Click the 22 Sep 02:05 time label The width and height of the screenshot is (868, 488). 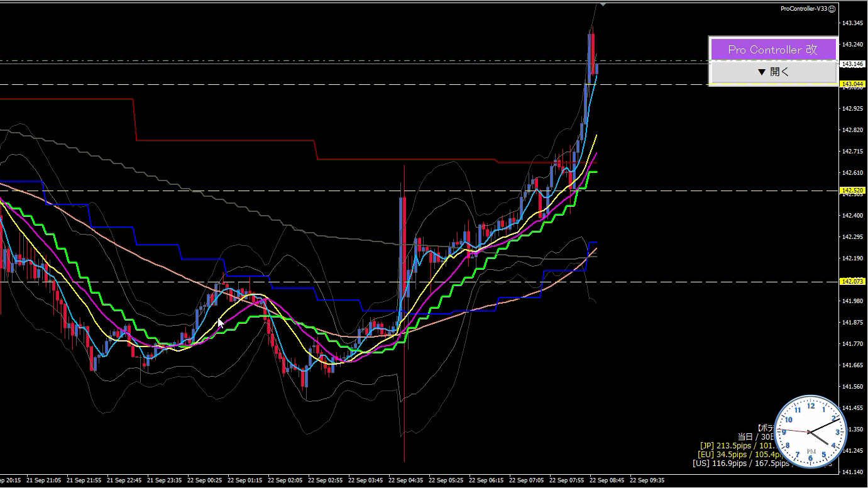(285, 480)
